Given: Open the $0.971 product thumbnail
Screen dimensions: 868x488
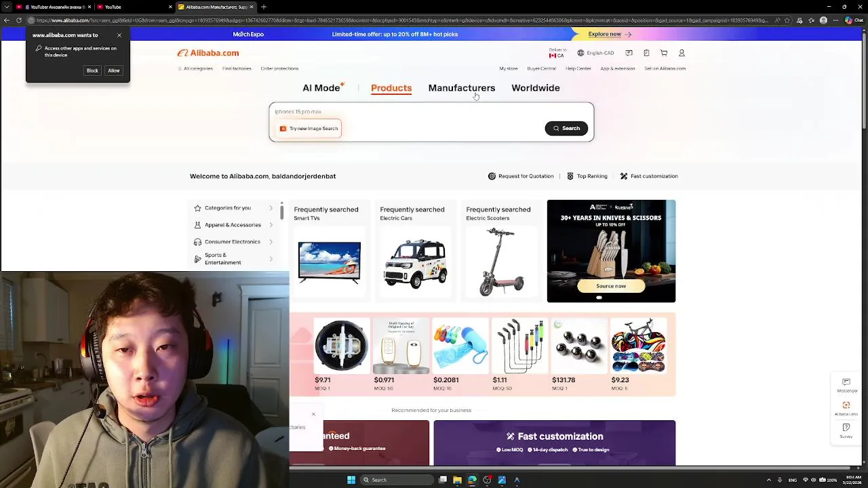Looking at the screenshot, I should click(x=401, y=346).
